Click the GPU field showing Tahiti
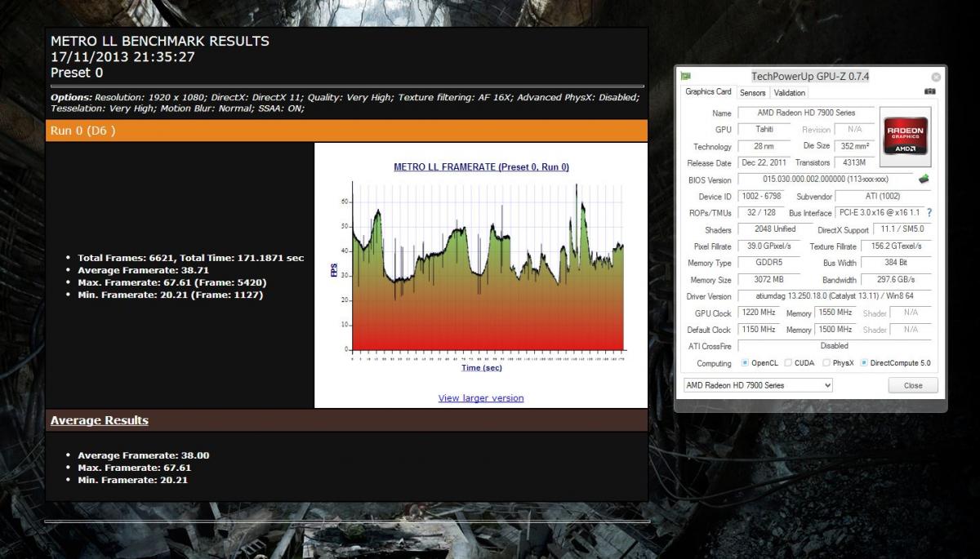 point(764,129)
